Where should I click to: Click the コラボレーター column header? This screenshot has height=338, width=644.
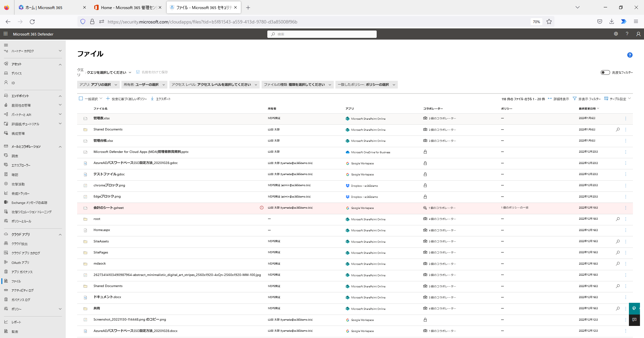point(433,109)
